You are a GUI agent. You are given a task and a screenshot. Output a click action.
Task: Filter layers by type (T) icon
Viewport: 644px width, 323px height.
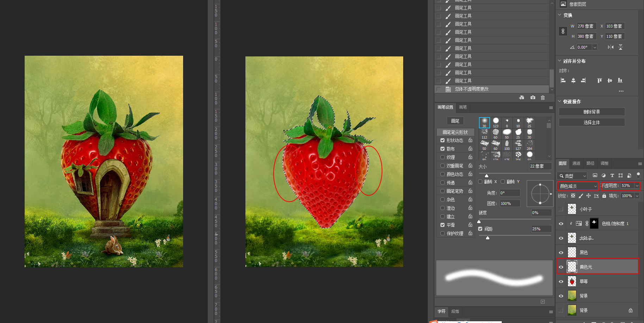[x=612, y=175]
